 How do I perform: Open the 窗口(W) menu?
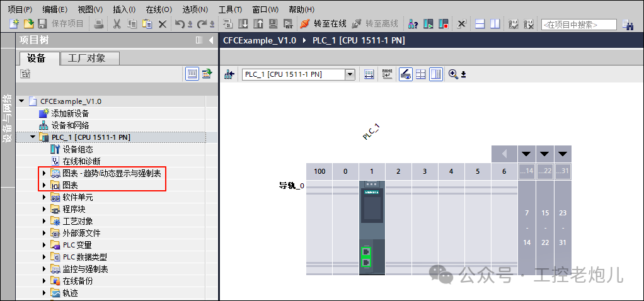coord(265,9)
